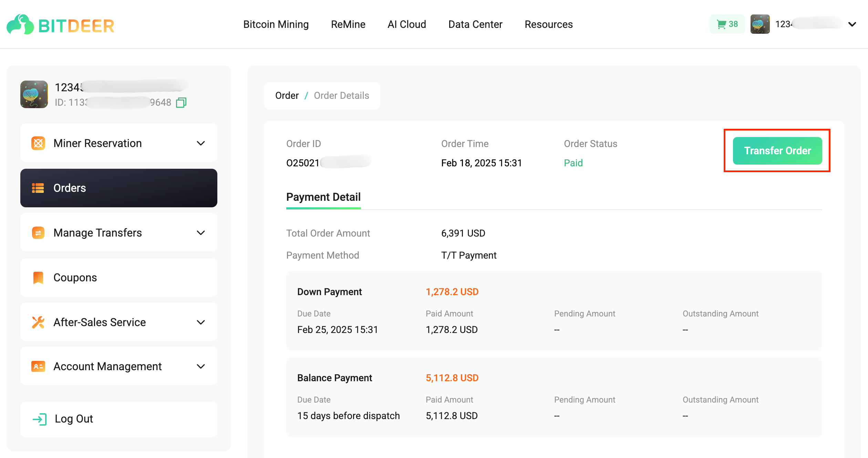
Task: Click the total amount 6,391 USD
Action: 463,233
